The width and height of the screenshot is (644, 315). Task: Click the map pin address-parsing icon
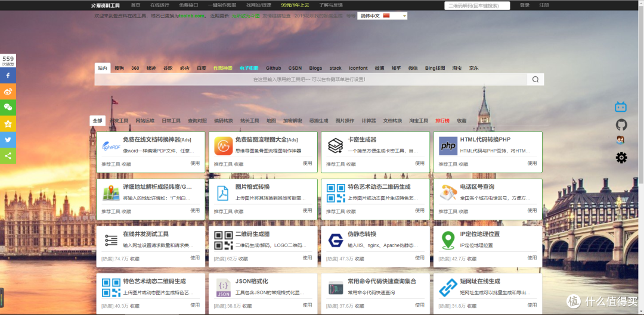pos(111,193)
